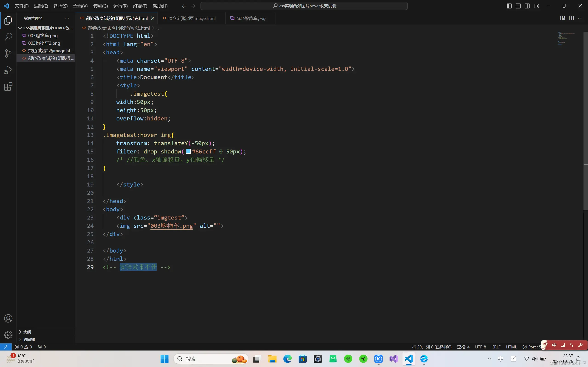Open Source Control view
Image resolution: width=588 pixels, height=367 pixels.
8,53
